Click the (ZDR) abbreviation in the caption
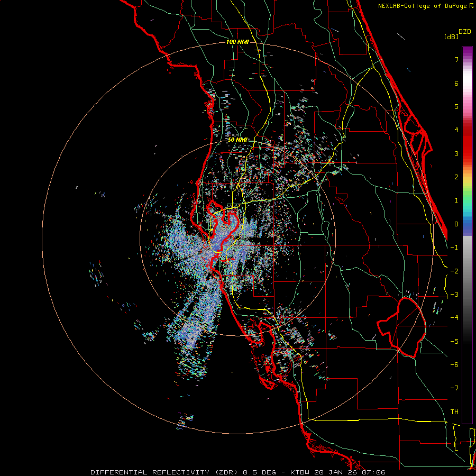 click(x=227, y=472)
